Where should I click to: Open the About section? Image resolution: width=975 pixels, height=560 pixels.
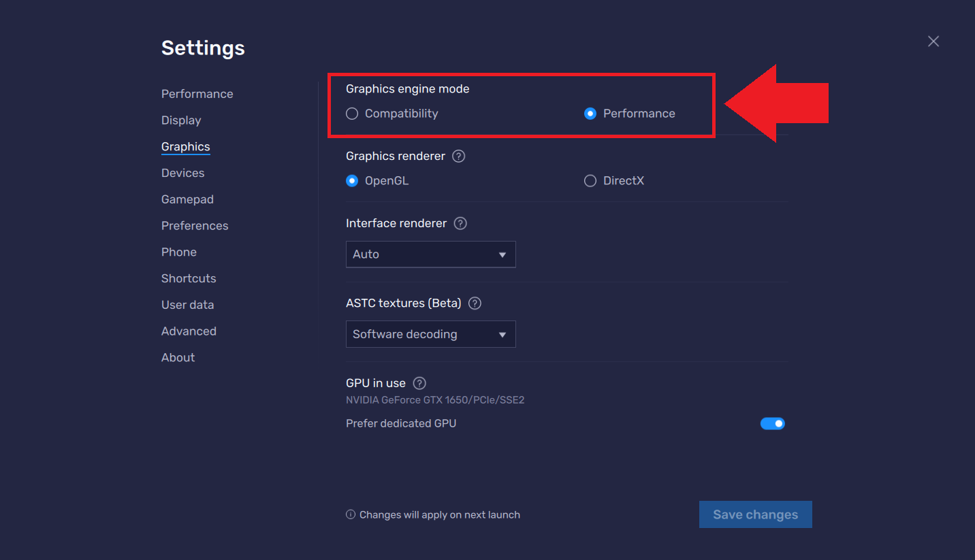click(x=178, y=357)
